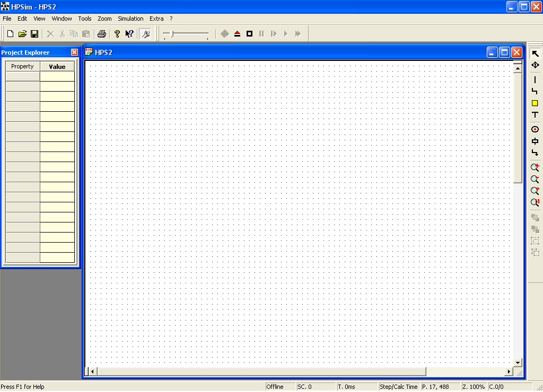
Task: Click the fast forward simulation button
Action: [x=298, y=33]
